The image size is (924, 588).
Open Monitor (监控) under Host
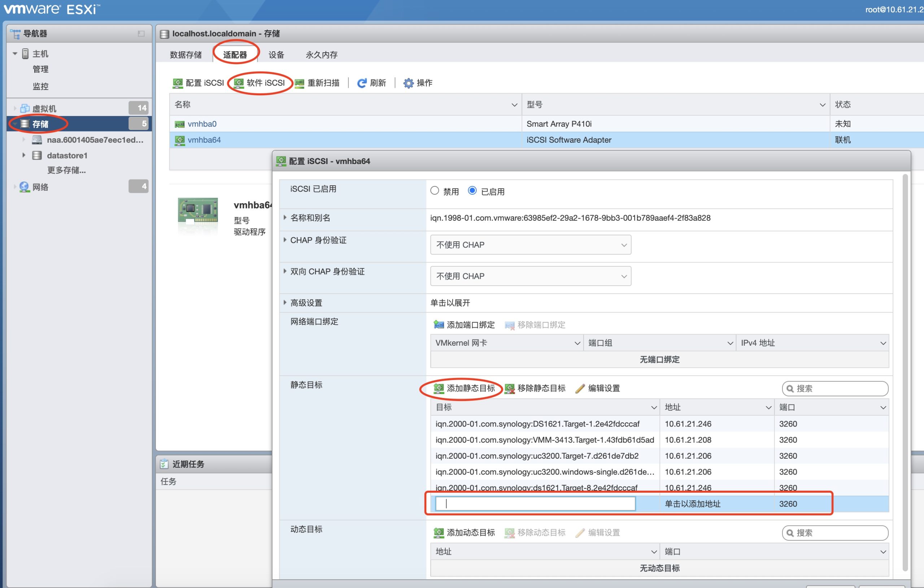click(x=40, y=86)
